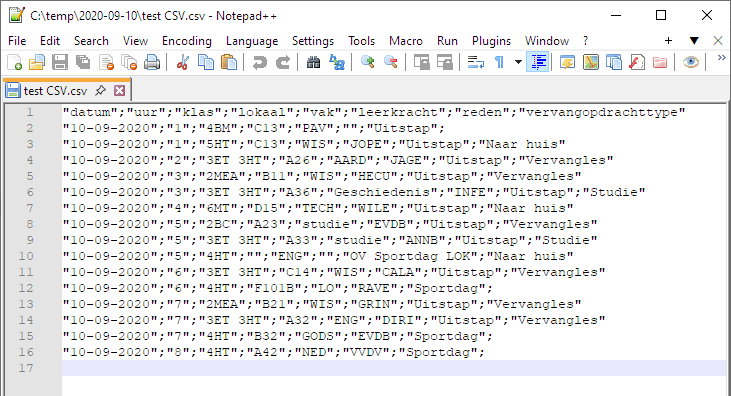The image size is (731, 396).
Task: Open the Macro menu
Action: tap(406, 41)
